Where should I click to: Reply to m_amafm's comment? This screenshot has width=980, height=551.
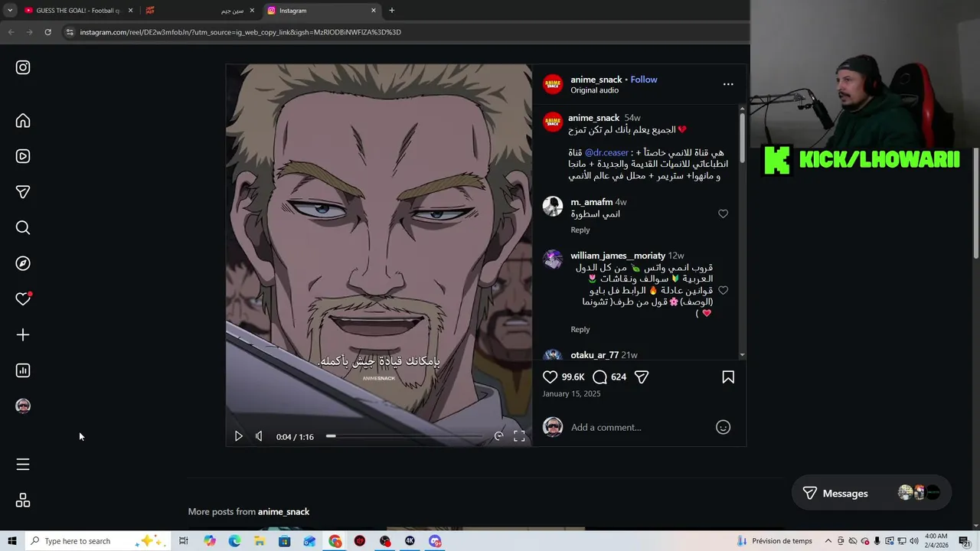tap(580, 230)
